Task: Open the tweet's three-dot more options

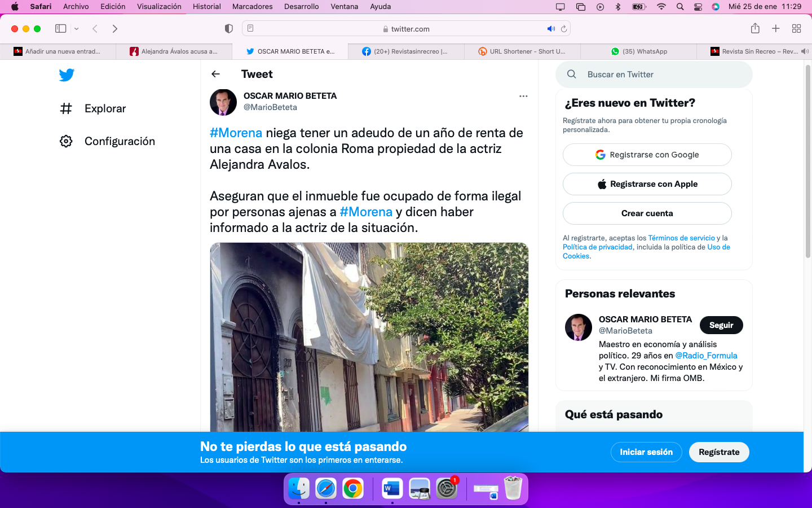Action: pos(523,96)
